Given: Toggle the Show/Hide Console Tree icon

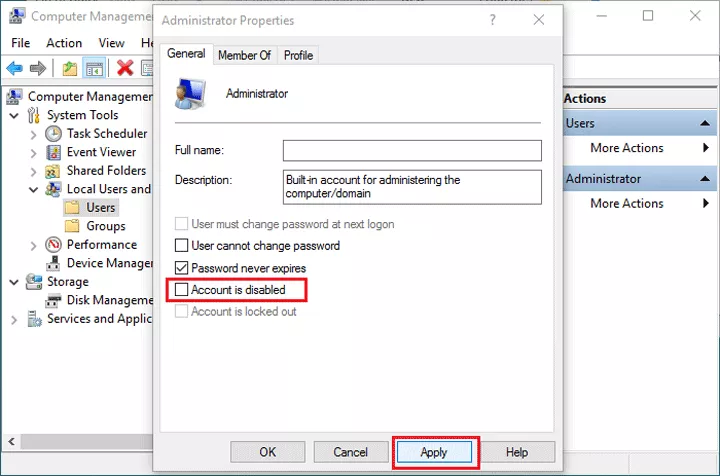Looking at the screenshot, I should (x=95, y=69).
